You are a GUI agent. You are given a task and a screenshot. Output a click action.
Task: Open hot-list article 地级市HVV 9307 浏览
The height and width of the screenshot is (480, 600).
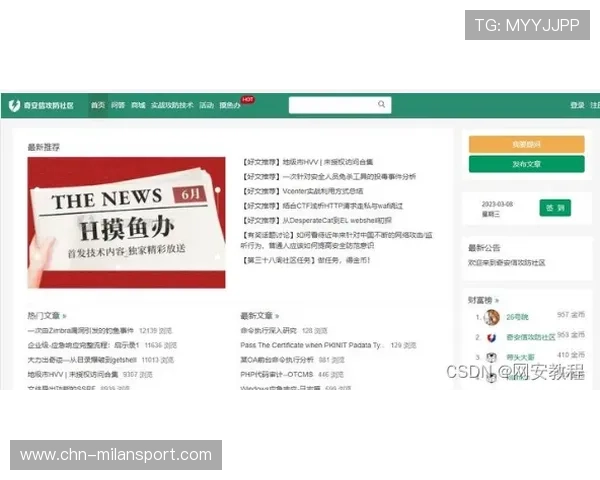[73, 374]
